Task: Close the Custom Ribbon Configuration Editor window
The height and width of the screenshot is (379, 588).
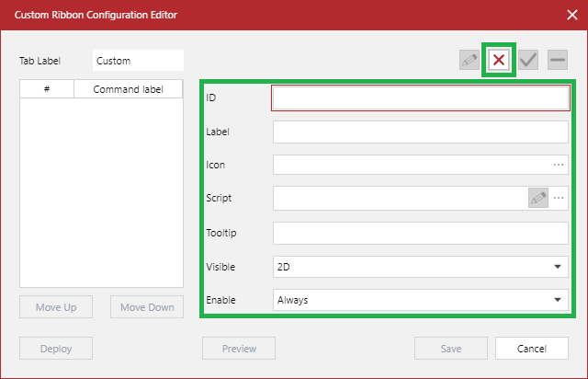Action: coord(571,15)
